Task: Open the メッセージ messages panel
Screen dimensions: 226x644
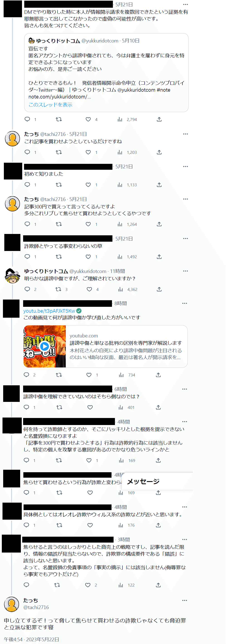Action: (x=143, y=481)
